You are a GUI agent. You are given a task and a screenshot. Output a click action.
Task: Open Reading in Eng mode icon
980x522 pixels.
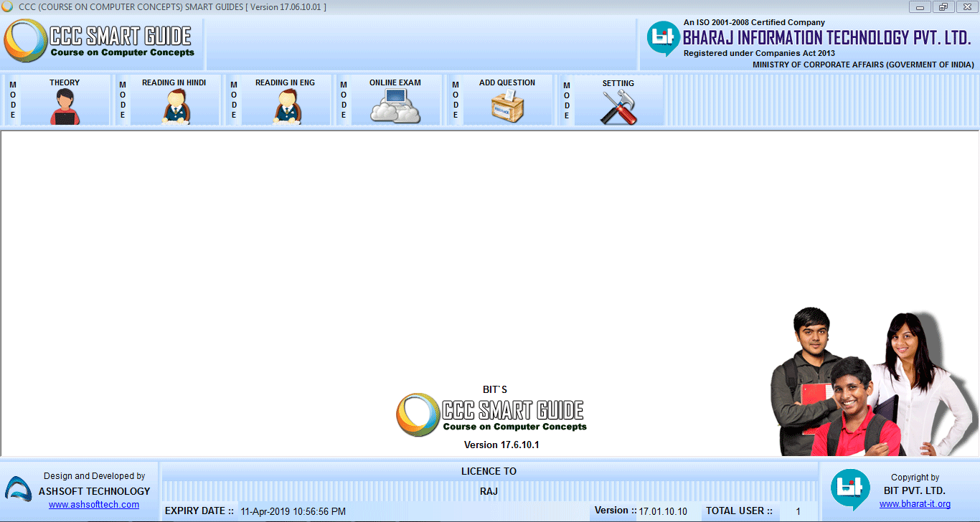click(287, 107)
